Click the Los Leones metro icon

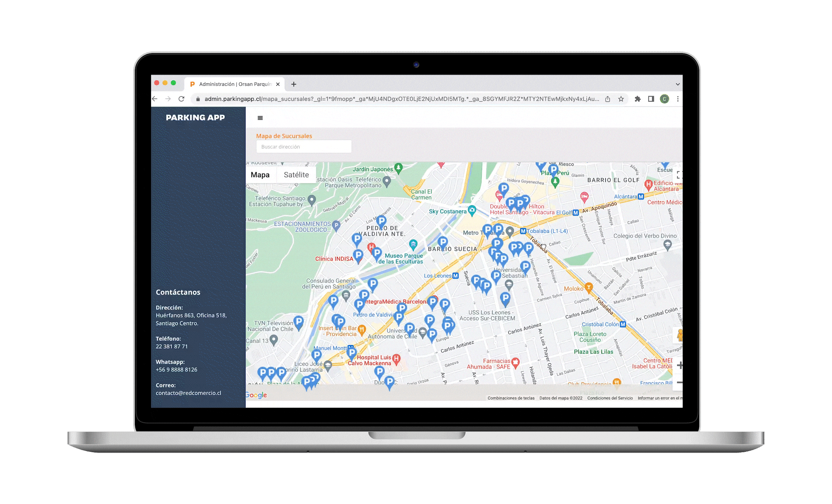point(455,276)
